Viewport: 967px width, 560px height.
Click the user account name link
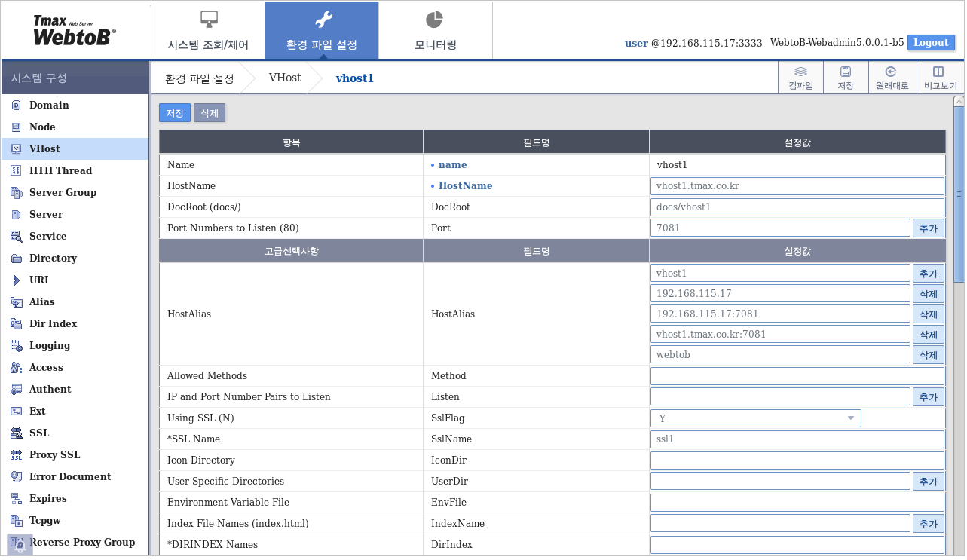636,44
